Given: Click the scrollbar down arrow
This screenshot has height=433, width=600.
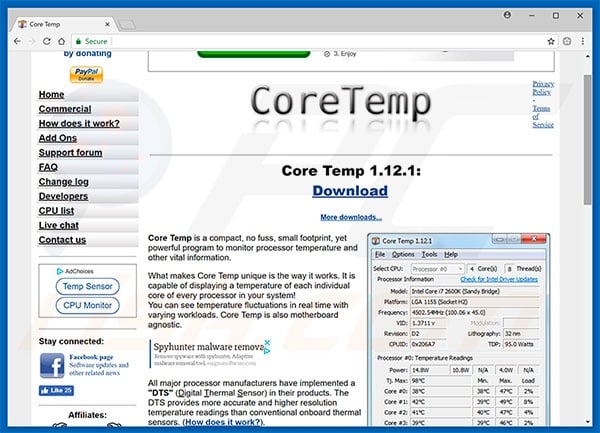Looking at the screenshot, I should pos(588,422).
